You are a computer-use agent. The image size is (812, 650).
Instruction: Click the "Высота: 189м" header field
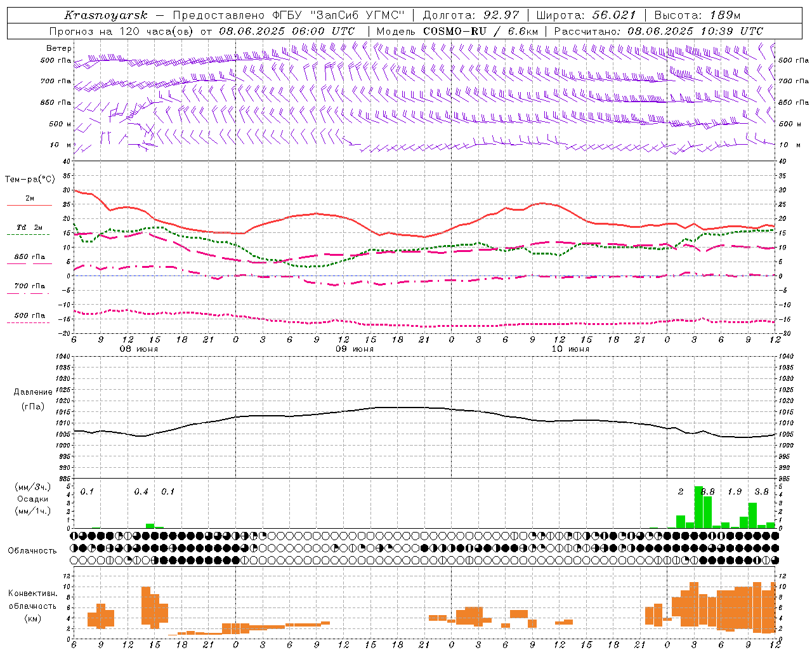(x=697, y=15)
